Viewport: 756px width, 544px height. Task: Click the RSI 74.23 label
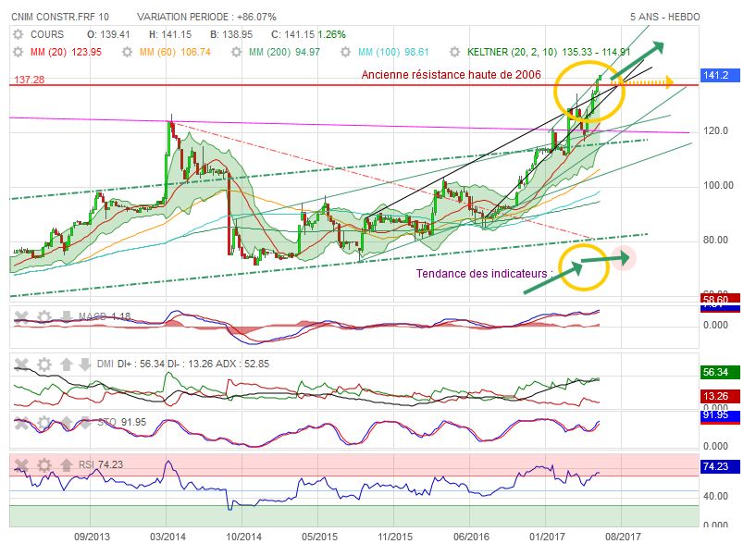click(x=101, y=465)
